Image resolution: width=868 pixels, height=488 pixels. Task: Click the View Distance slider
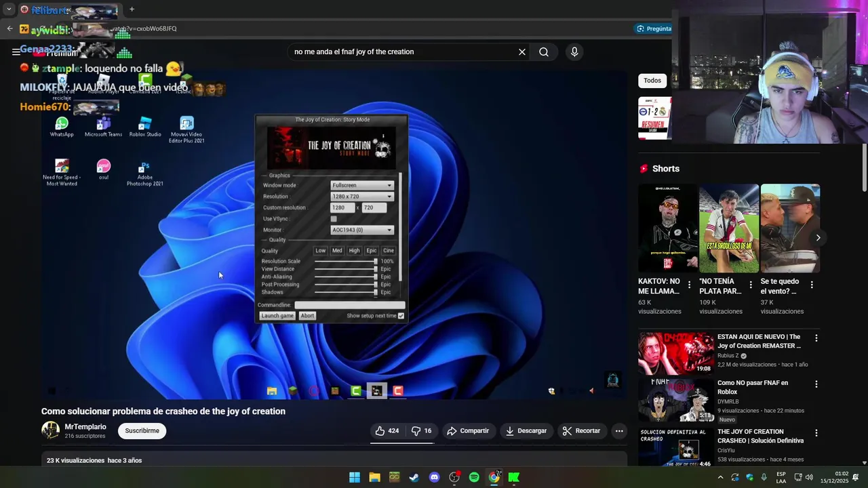(346, 269)
